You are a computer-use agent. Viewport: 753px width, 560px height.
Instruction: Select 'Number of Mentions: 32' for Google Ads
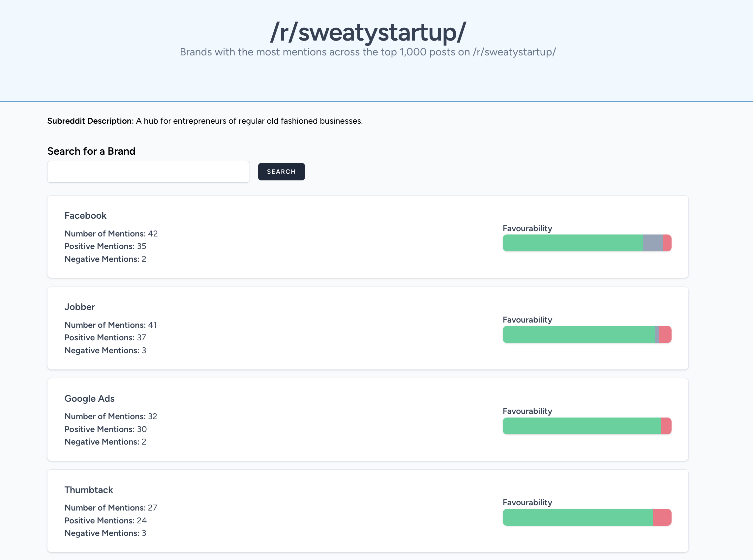pyautogui.click(x=111, y=416)
